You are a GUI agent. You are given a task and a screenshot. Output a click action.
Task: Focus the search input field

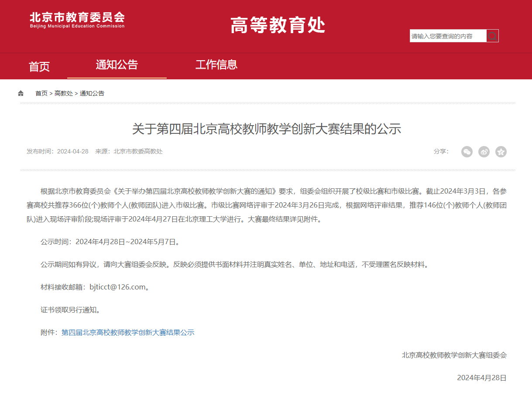[x=448, y=36]
